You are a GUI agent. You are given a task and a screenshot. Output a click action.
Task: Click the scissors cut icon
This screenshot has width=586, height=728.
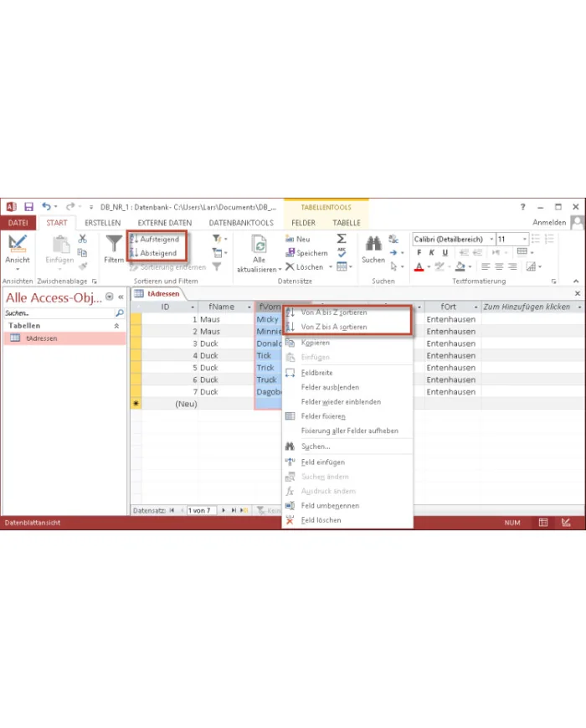click(83, 239)
